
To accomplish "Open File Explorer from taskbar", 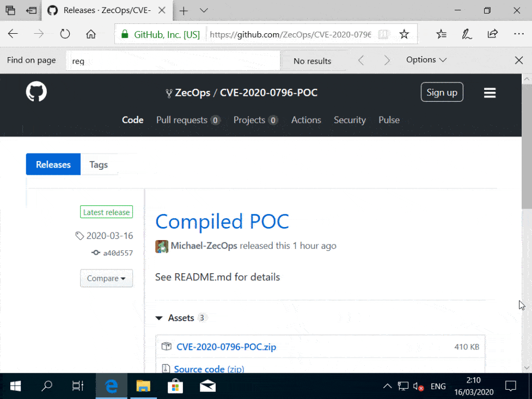I will (143, 386).
